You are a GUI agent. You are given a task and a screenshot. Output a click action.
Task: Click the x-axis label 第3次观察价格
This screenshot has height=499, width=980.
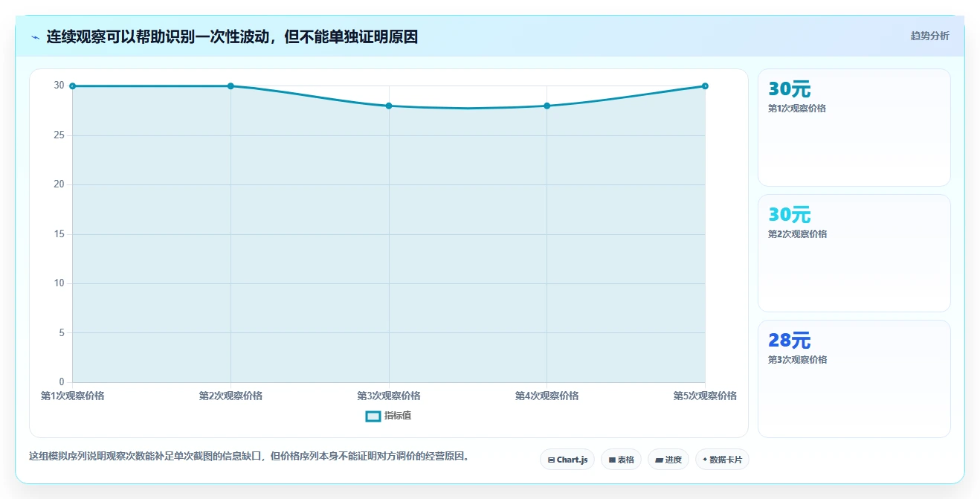[389, 396]
